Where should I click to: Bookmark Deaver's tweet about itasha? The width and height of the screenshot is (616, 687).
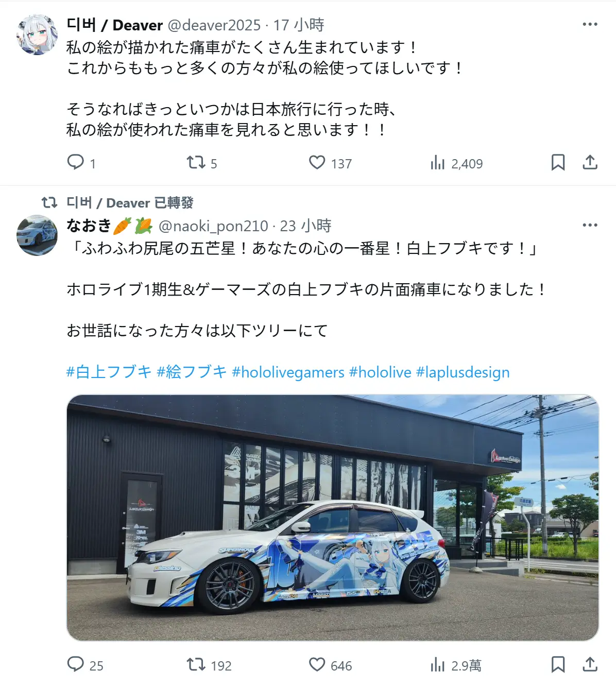[558, 162]
